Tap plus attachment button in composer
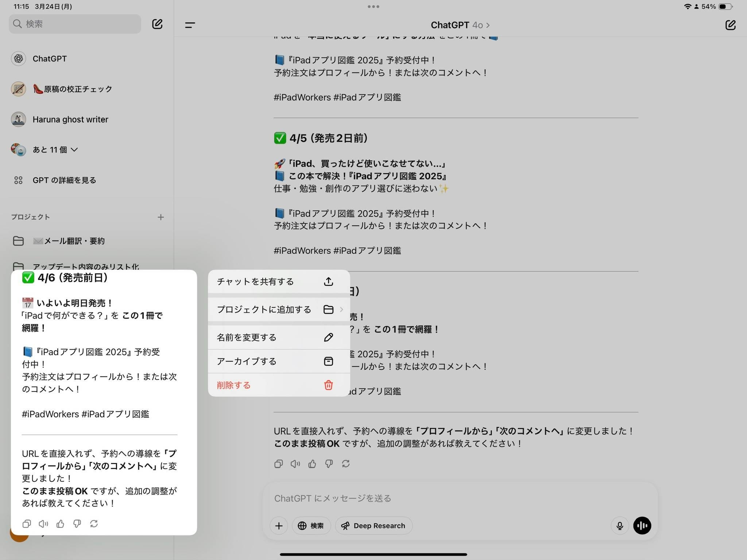Screen dimensions: 747x560 point(279,526)
